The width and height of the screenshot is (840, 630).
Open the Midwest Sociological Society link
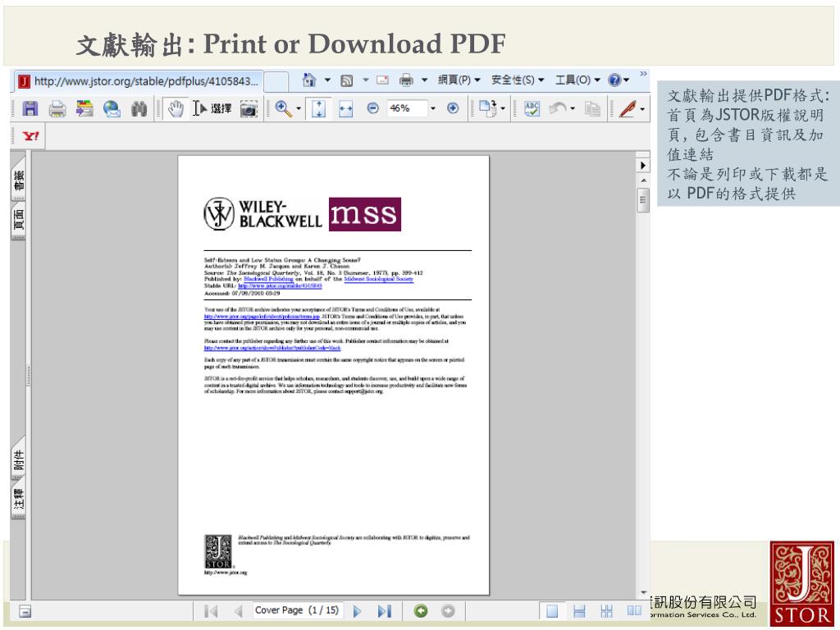(378, 279)
